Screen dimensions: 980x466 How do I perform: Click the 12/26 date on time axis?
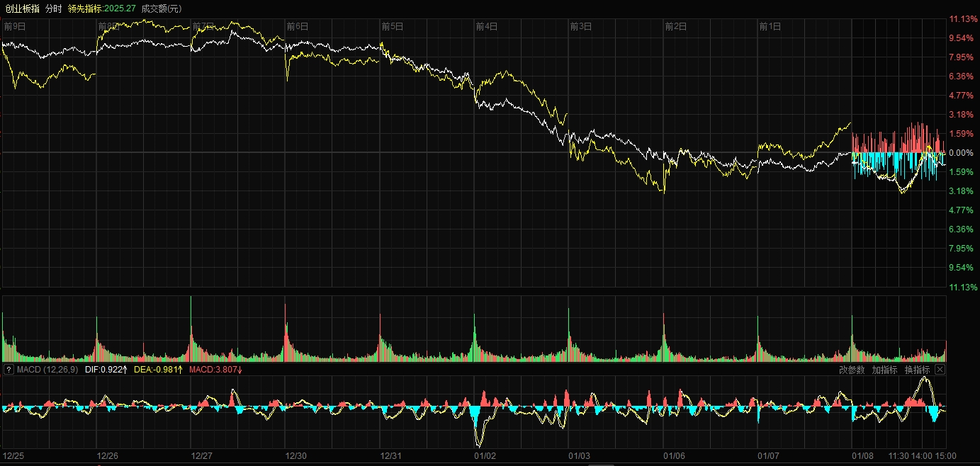pyautogui.click(x=108, y=456)
